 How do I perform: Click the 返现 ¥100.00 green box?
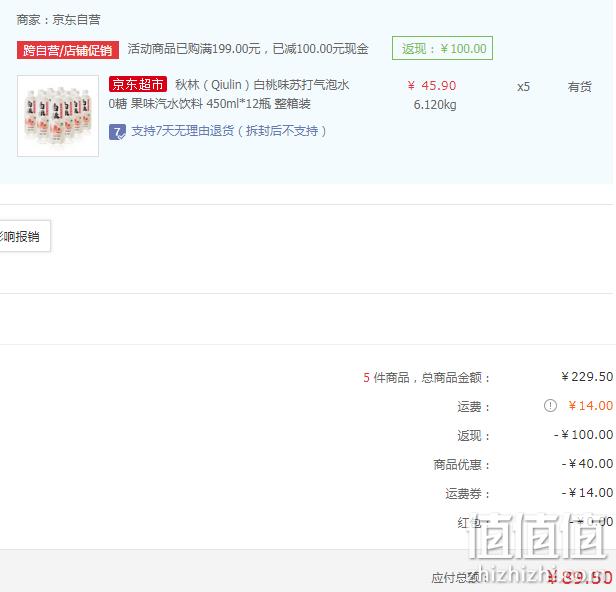[x=442, y=48]
